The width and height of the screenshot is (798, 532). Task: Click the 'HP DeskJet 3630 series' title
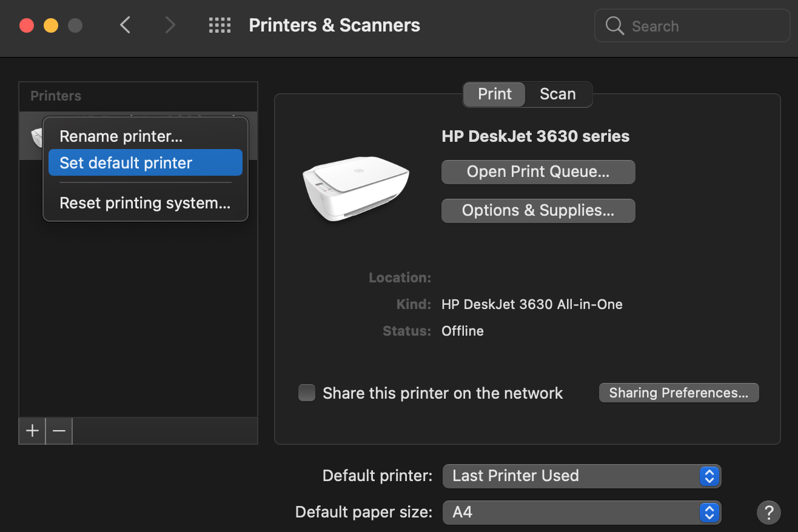535,136
